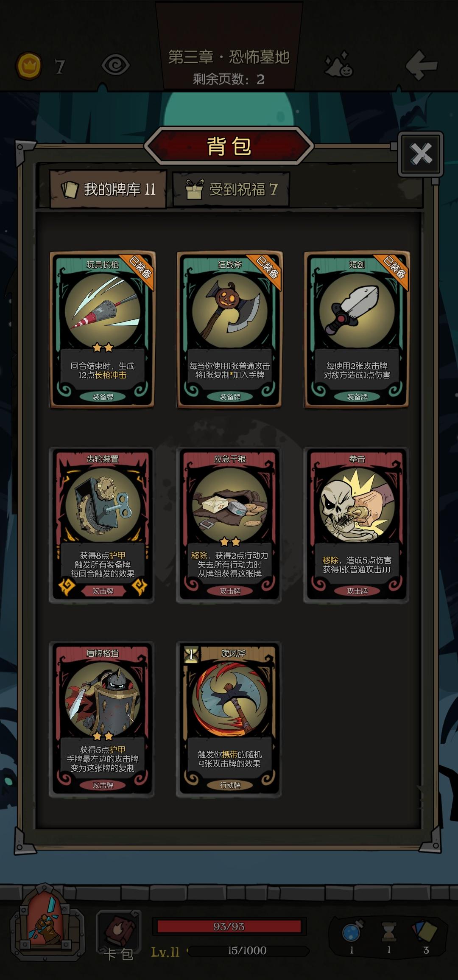Choose the 拳击 skull punch card
Screen dimensions: 458x980
(x=357, y=525)
